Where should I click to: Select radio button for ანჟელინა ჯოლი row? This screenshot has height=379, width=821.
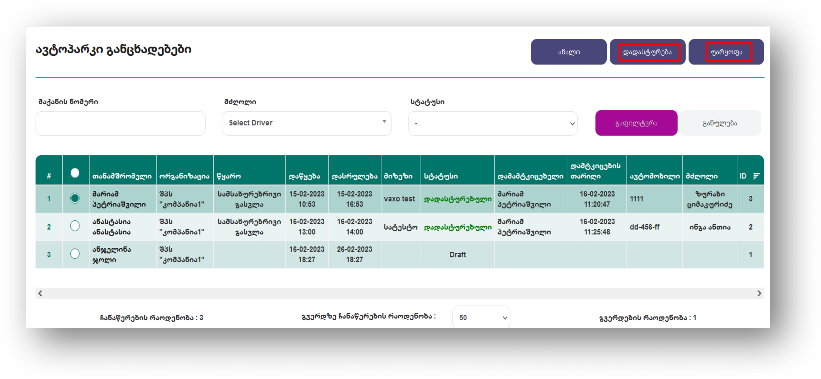point(75,254)
